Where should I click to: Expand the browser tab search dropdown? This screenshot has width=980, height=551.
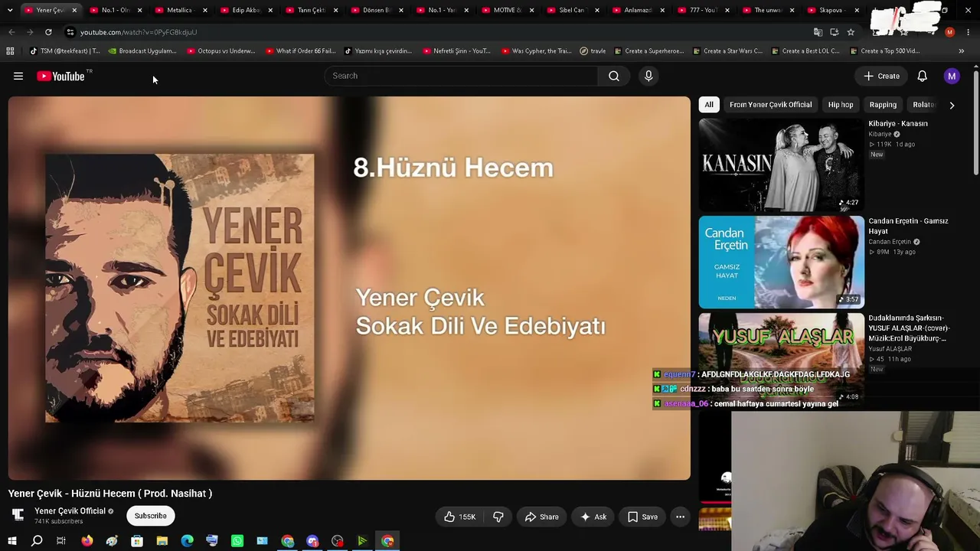10,10
